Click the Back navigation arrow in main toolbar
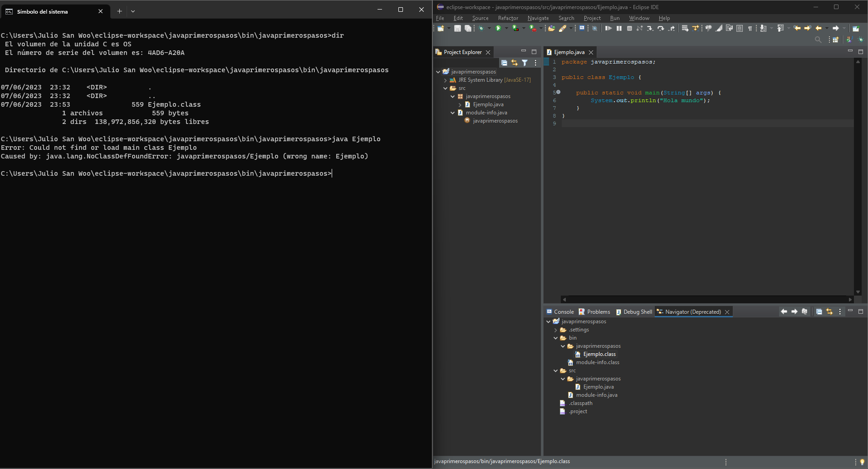Screen dimensions: 868x469 819,28
